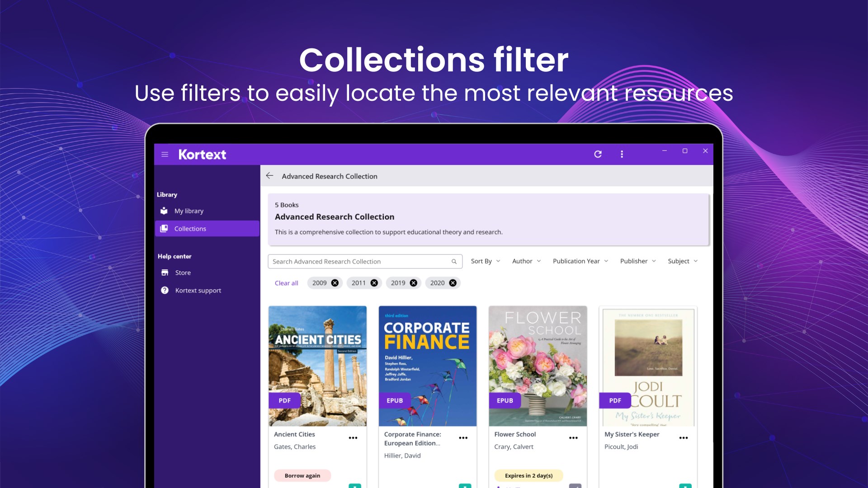
Task: Open more options for Ancient Cities
Action: coord(353,438)
